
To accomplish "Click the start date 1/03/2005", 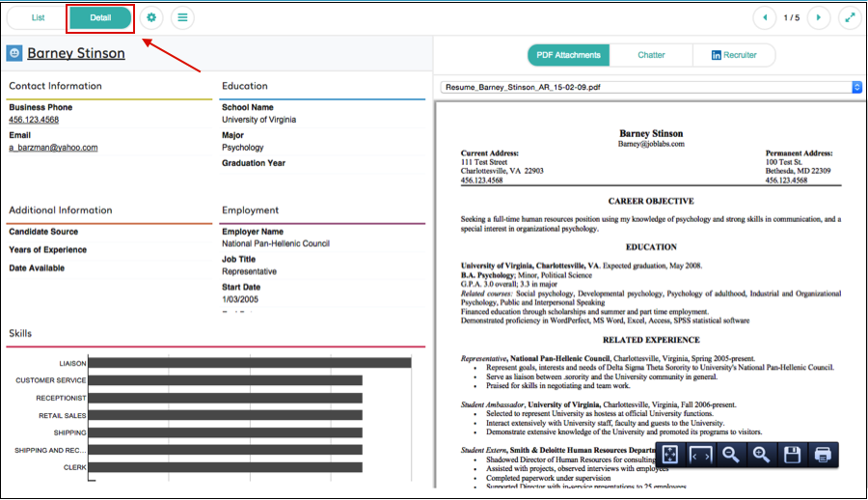I will pos(240,299).
